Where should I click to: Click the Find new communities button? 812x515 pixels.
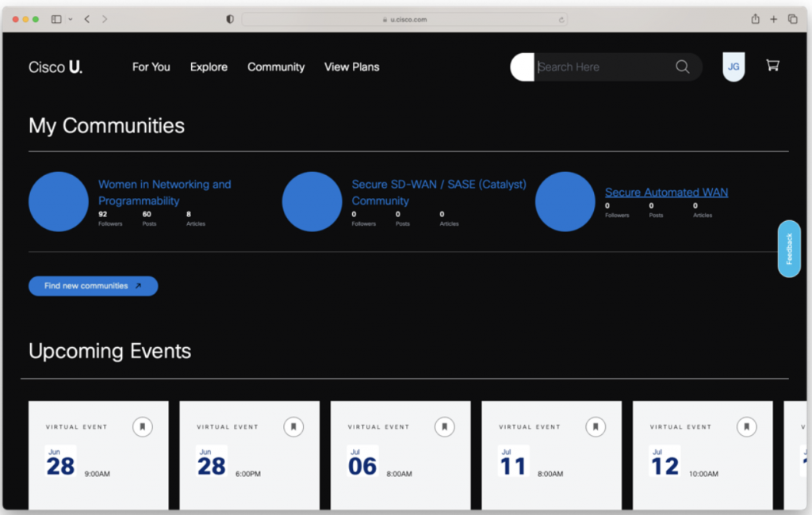tap(93, 286)
